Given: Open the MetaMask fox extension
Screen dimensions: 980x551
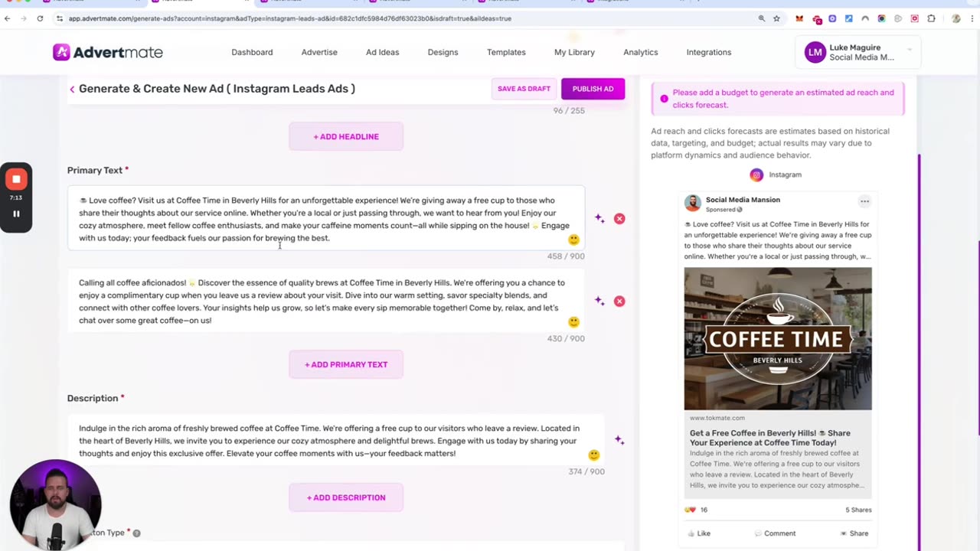Looking at the screenshot, I should [x=799, y=18].
